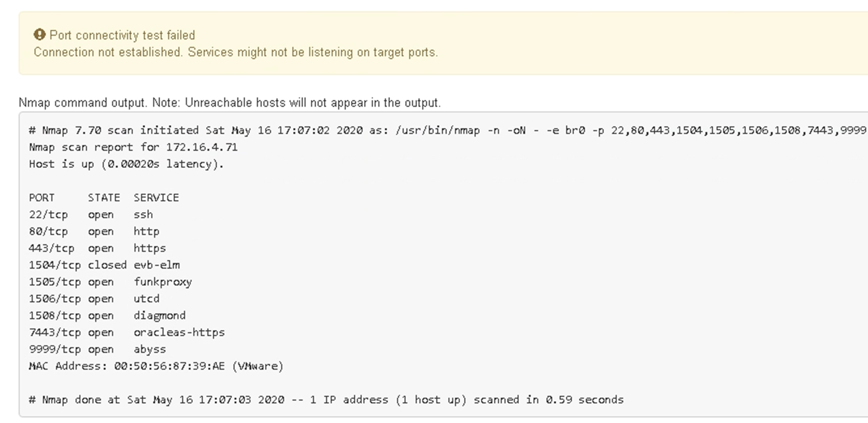Image resolution: width=868 pixels, height=423 pixels.
Task: Select the 1506/tcp utcd row
Action: pos(94,299)
